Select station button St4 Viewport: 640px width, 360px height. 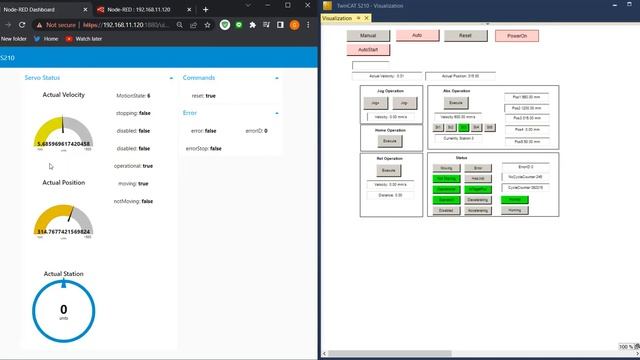tap(476, 128)
